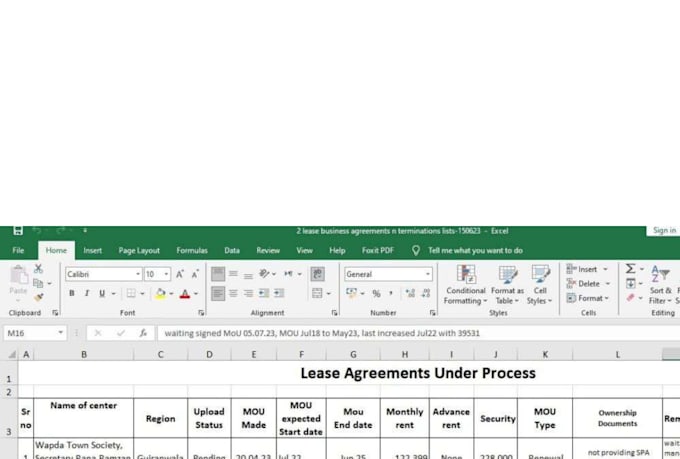Apply Percent Style to cell

pos(376,294)
